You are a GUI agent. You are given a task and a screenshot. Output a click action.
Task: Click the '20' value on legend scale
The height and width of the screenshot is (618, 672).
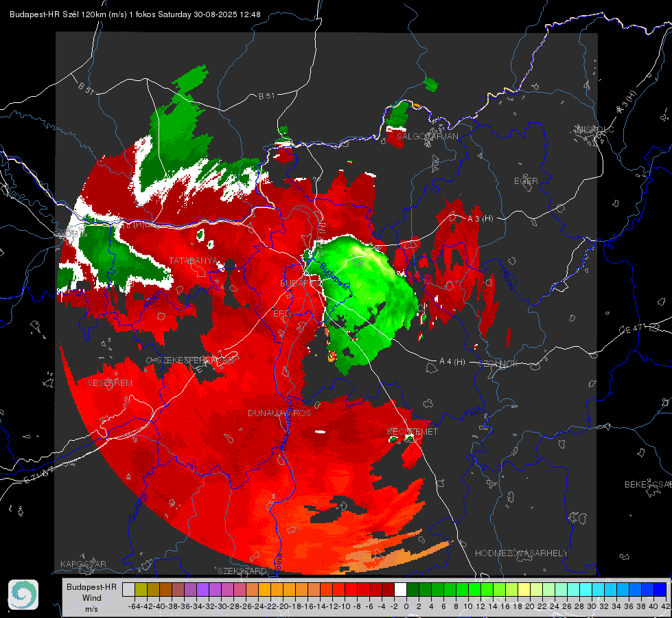pyautogui.click(x=530, y=606)
